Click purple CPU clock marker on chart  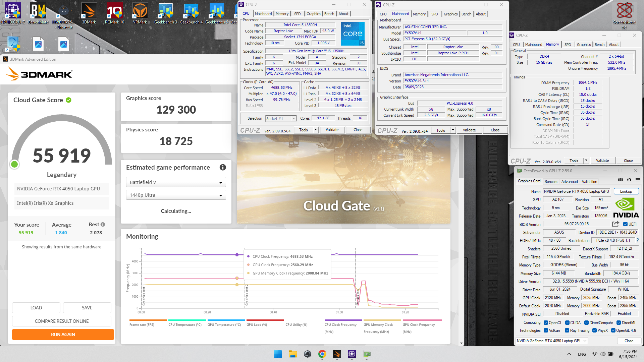[x=237, y=255]
